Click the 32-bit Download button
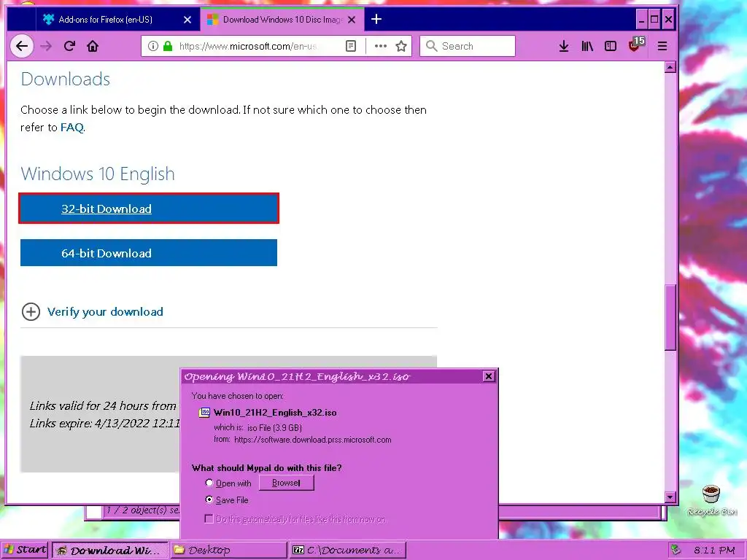This screenshot has height=560, width=747. coord(149,208)
